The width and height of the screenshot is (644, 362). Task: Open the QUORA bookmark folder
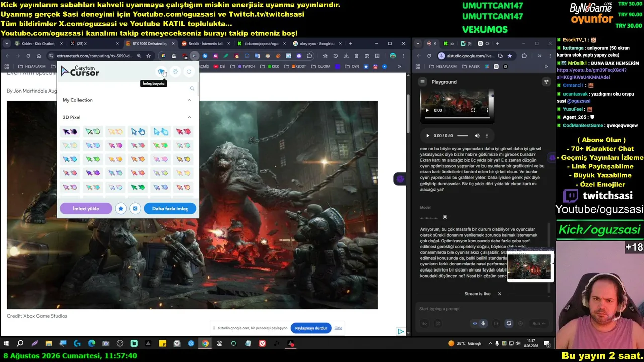(x=320, y=66)
